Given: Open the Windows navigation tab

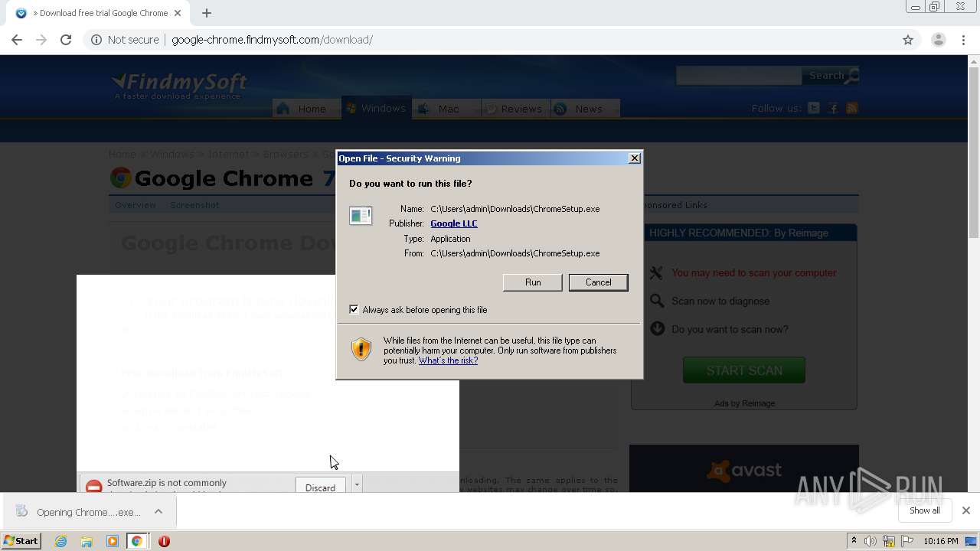Looking at the screenshot, I should tap(377, 108).
